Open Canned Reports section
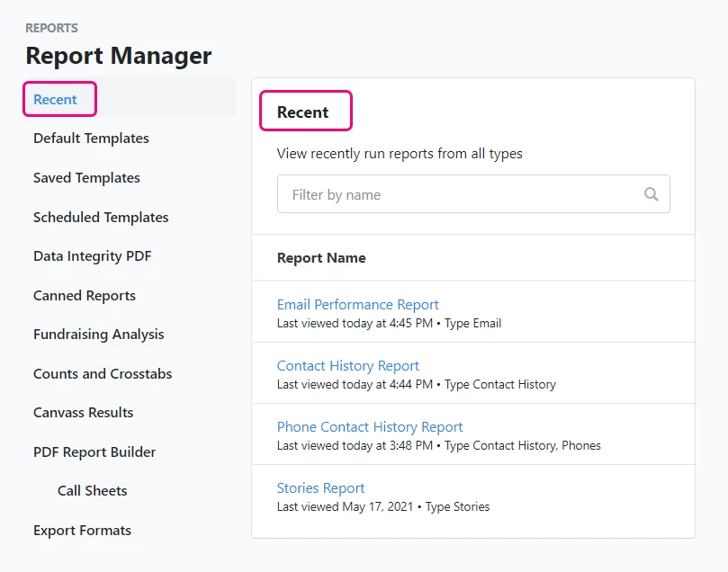The width and height of the screenshot is (728, 572). point(84,295)
